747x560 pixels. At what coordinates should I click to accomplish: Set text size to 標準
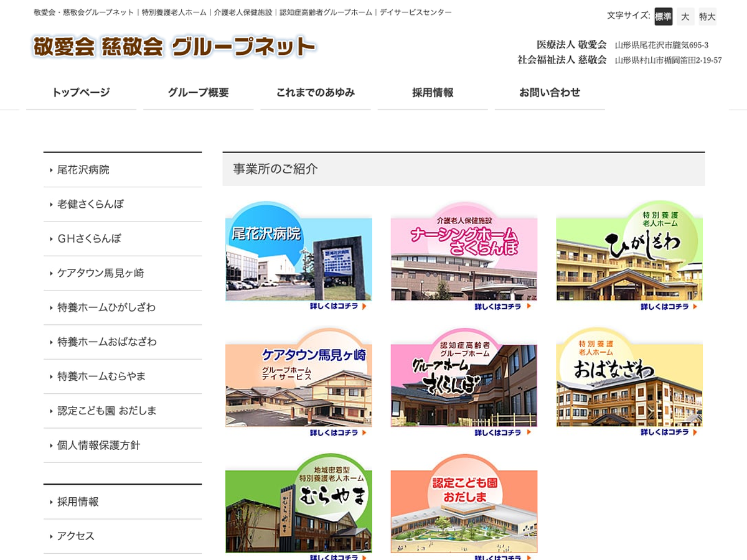click(x=663, y=17)
